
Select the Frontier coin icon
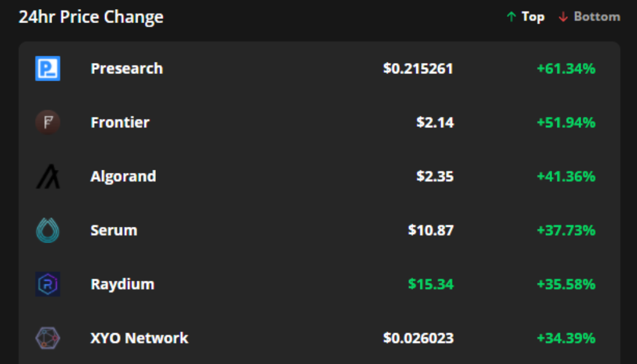pos(47,122)
